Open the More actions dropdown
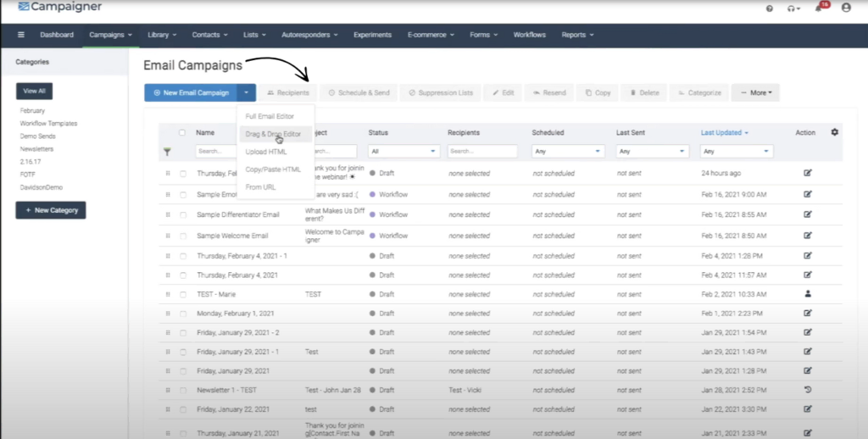868x439 pixels. [x=755, y=92]
